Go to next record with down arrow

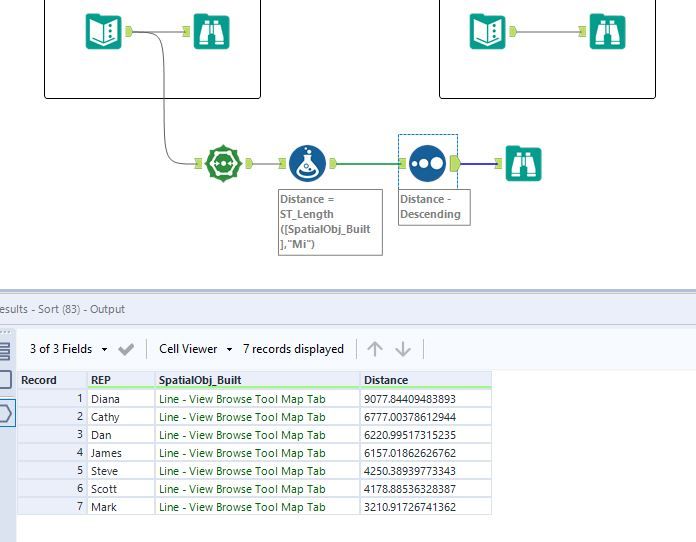coord(403,349)
